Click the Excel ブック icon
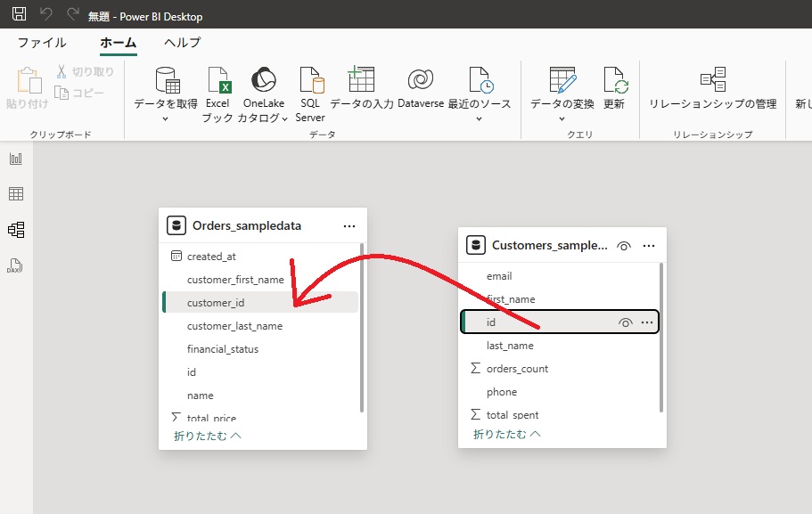The image size is (812, 514). pyautogui.click(x=218, y=79)
